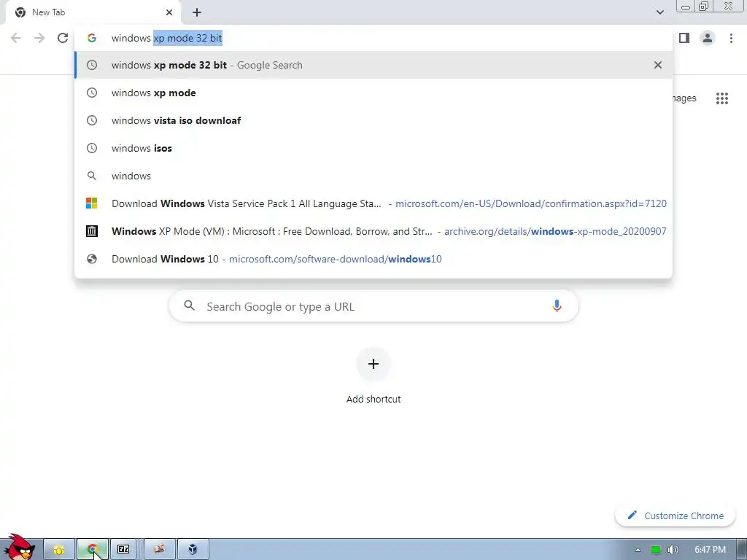Click the archive.org icon in suggestions

point(92,231)
